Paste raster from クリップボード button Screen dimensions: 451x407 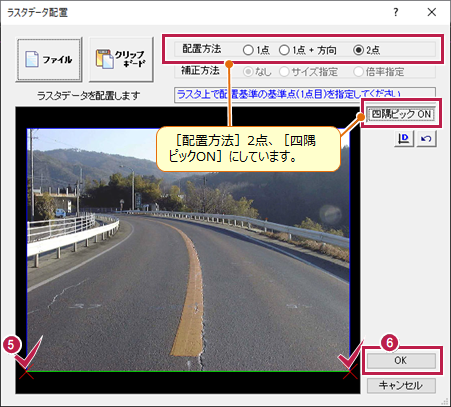pyautogui.click(x=121, y=59)
